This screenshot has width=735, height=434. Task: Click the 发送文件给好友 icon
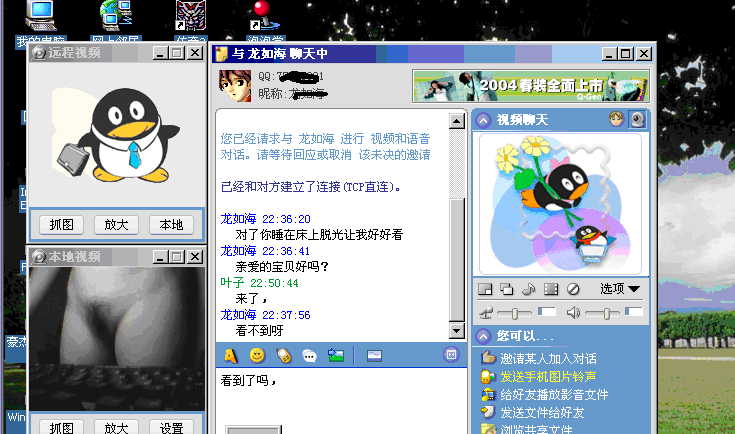click(x=488, y=412)
